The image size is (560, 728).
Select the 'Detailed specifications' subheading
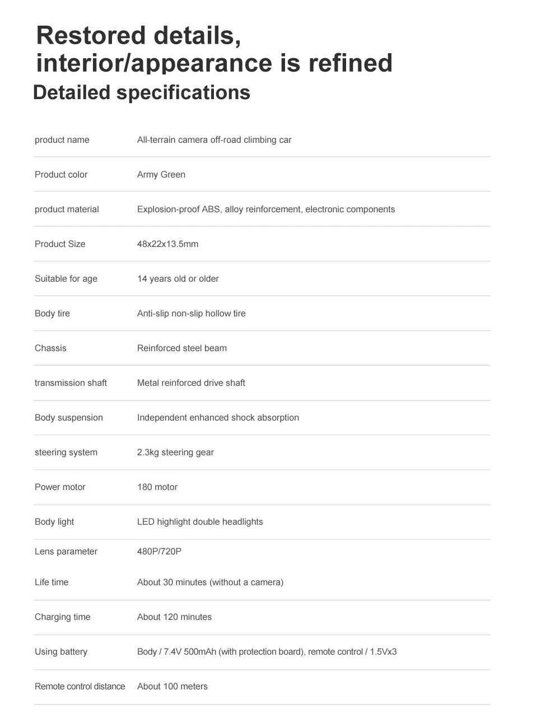pos(142,92)
